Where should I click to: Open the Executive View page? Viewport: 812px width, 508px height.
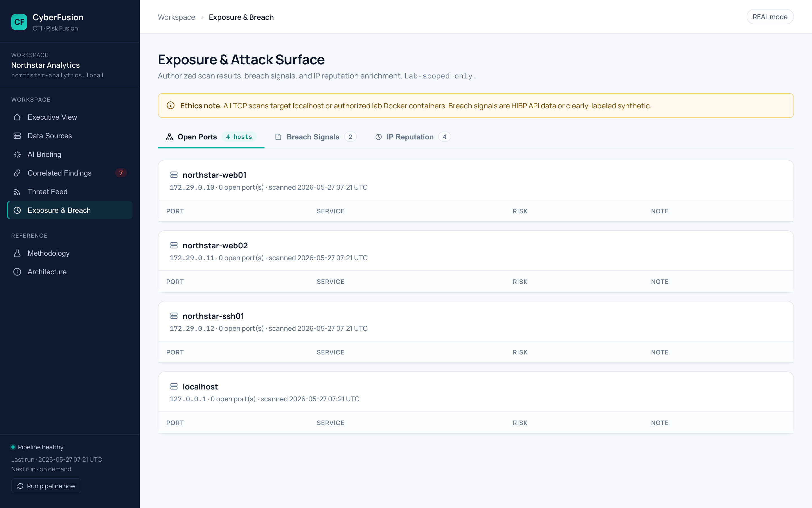pyautogui.click(x=69, y=117)
